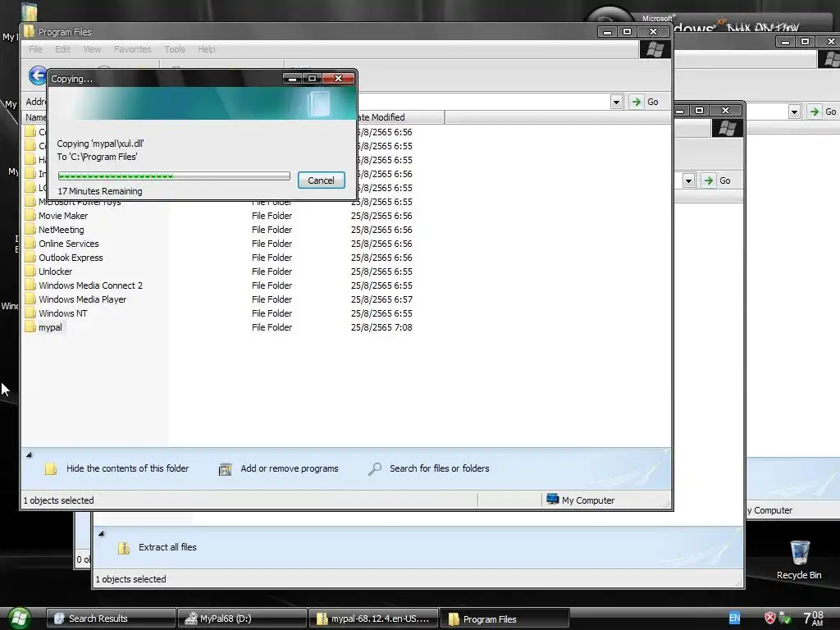Collapse the zip window task pane triangle
840x630 pixels.
[x=101, y=533]
